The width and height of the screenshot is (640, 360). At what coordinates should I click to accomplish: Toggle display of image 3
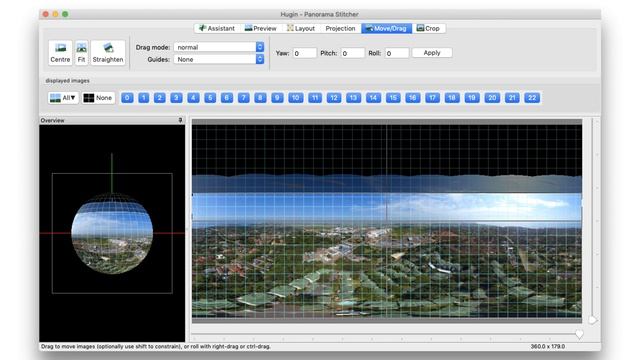pyautogui.click(x=176, y=98)
